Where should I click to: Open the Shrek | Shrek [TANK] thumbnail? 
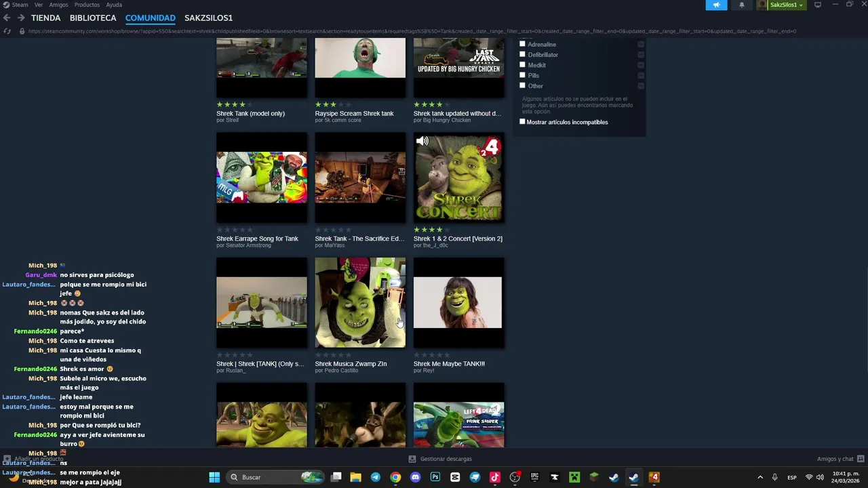click(x=261, y=303)
